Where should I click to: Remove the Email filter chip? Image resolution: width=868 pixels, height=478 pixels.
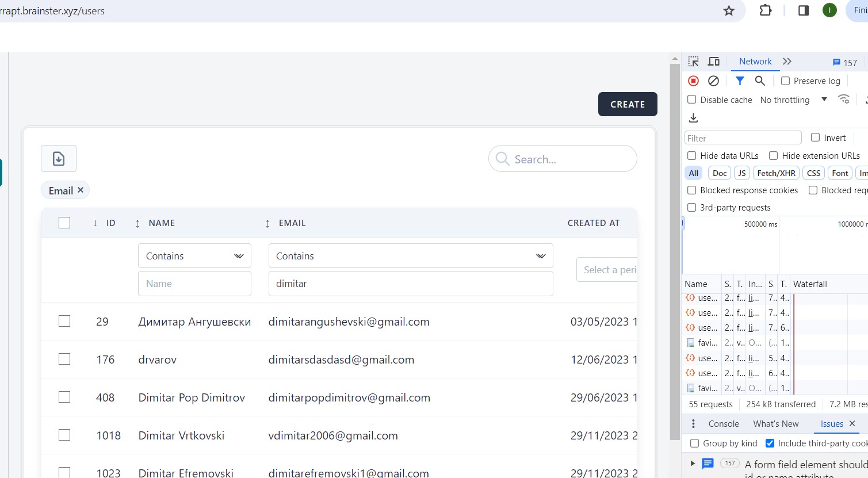pos(81,190)
